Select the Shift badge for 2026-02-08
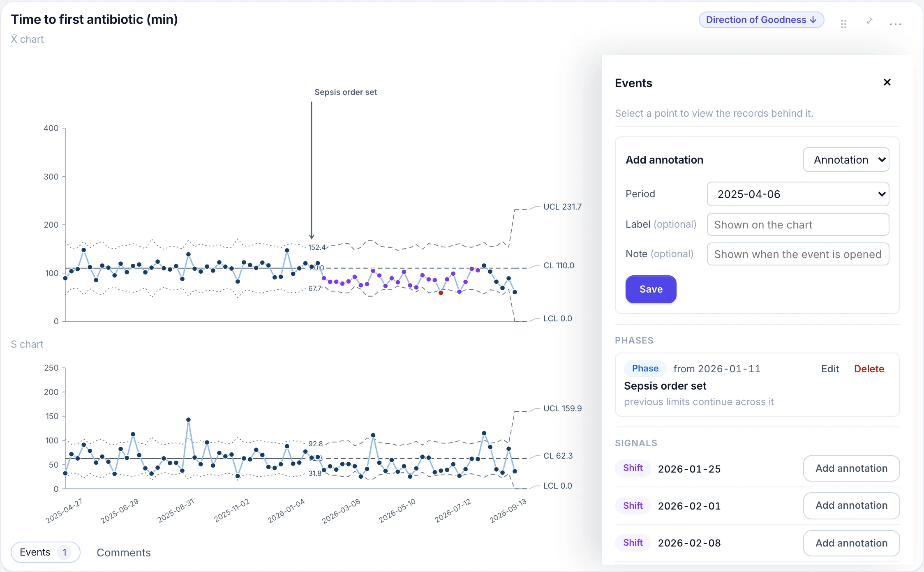The height and width of the screenshot is (572, 924). [x=633, y=543]
